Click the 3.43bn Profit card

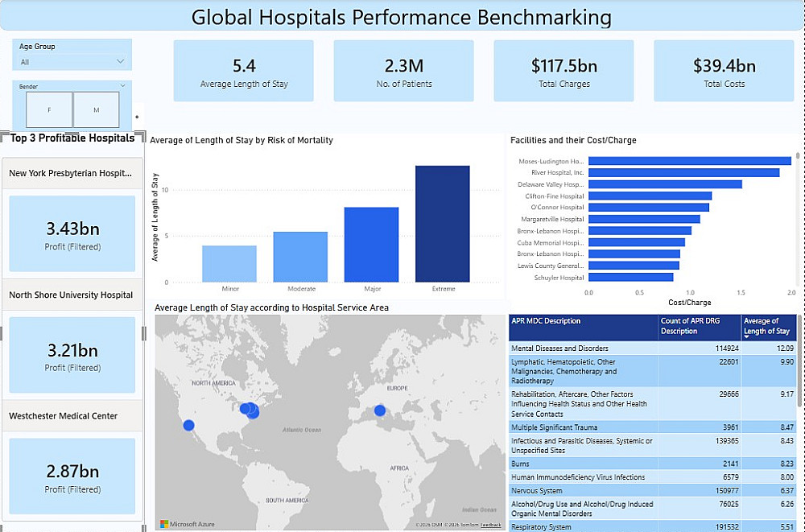(72, 233)
